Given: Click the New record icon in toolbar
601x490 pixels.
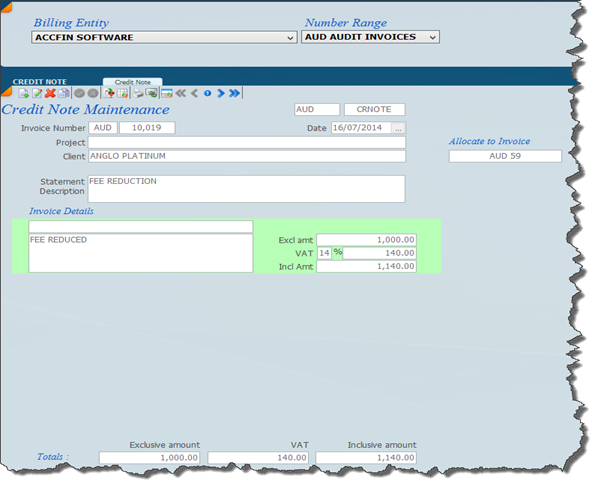Looking at the screenshot, I should pyautogui.click(x=23, y=93).
